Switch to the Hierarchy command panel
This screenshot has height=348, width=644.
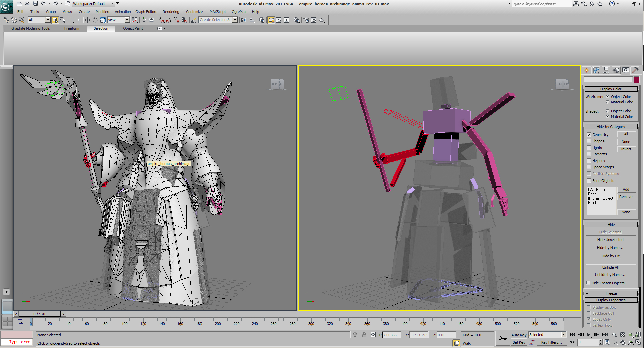coord(606,70)
